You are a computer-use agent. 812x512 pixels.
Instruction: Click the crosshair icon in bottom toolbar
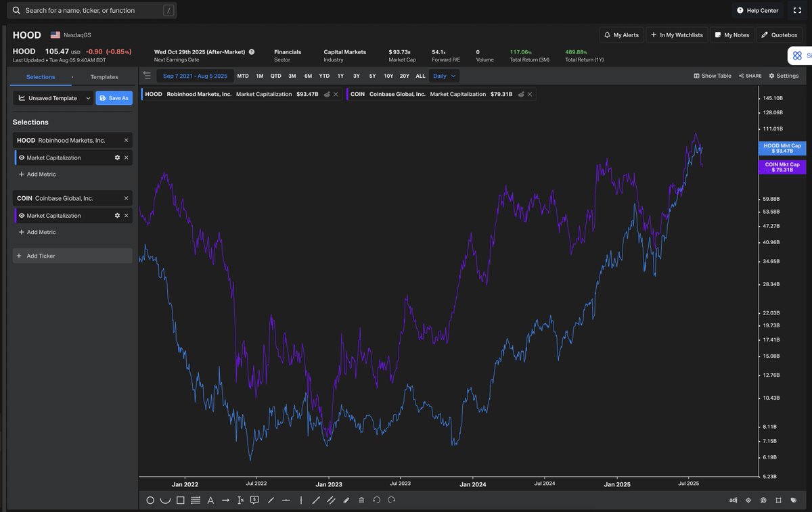pyautogui.click(x=748, y=501)
